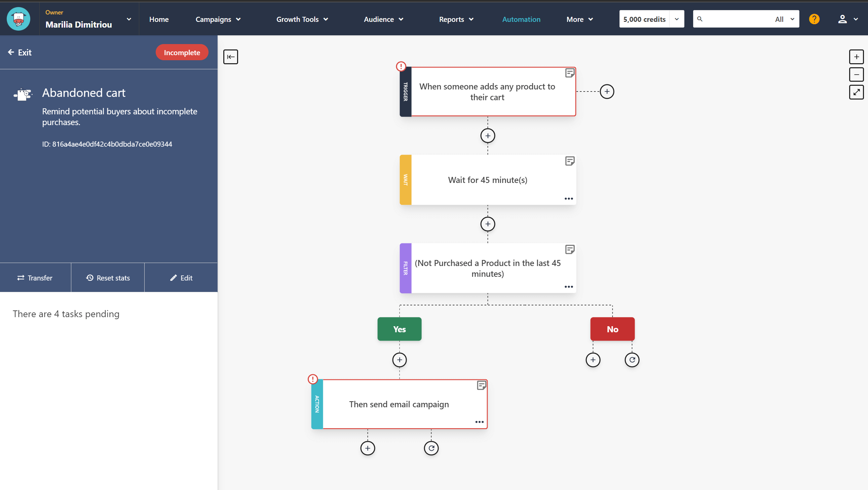Add step under the Yes branch
Screen dimensions: 868x490
399,360
